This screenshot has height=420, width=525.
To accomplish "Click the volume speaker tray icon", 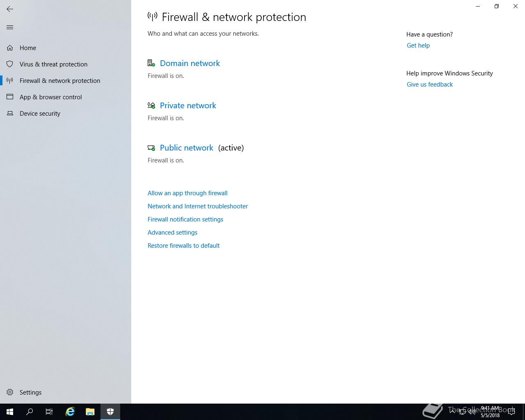I will pos(472,412).
